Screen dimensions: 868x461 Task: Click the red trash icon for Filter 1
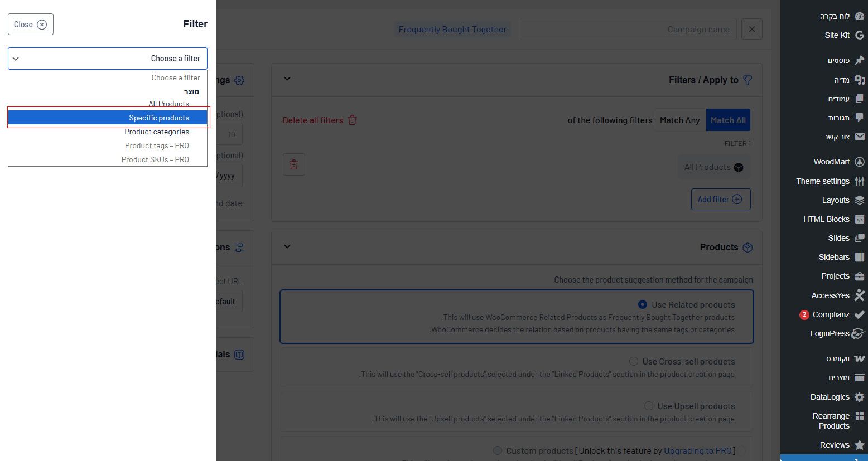click(x=293, y=164)
